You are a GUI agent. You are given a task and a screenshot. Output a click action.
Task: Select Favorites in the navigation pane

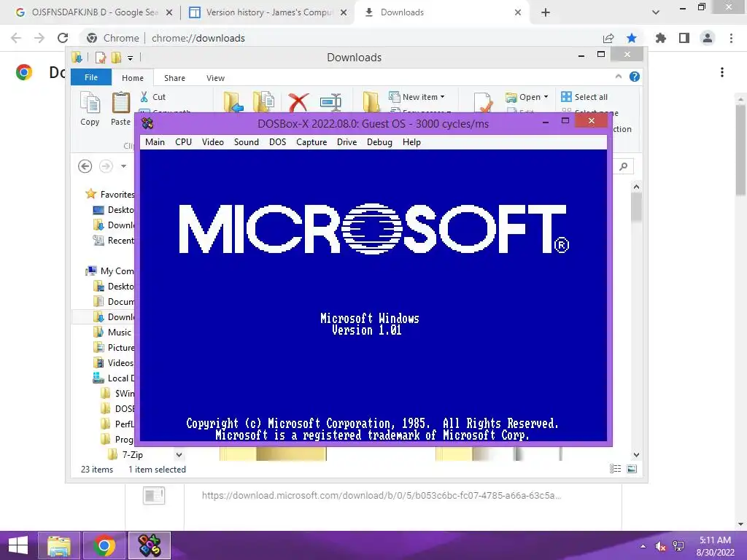tap(111, 194)
